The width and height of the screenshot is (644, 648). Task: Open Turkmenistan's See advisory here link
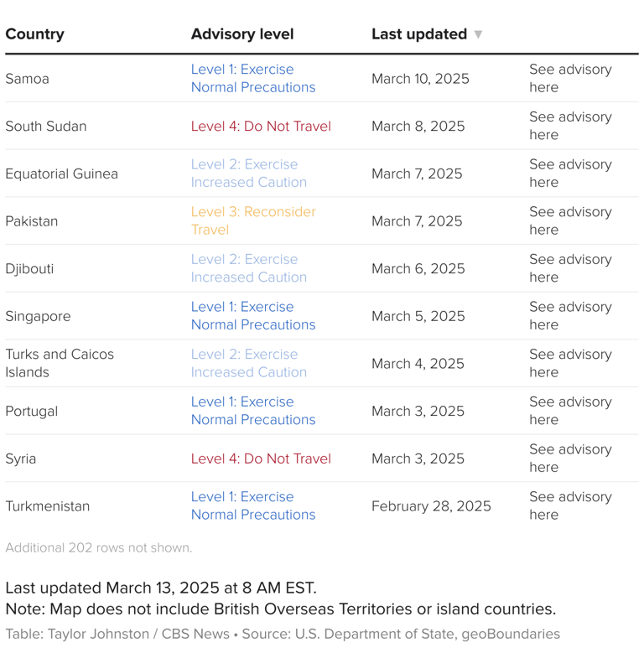click(570, 505)
